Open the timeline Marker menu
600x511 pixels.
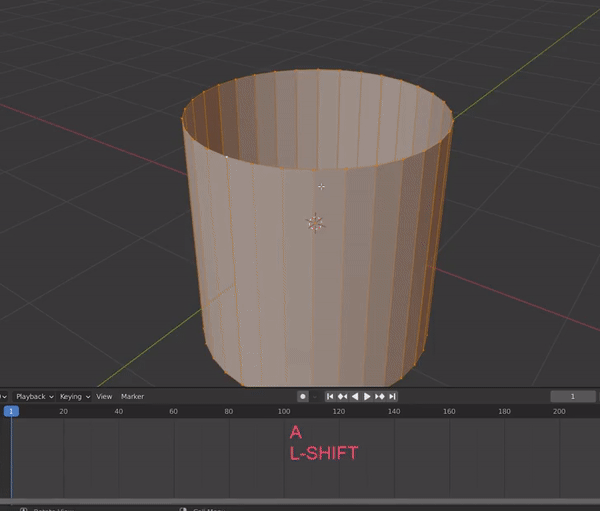coord(132,397)
